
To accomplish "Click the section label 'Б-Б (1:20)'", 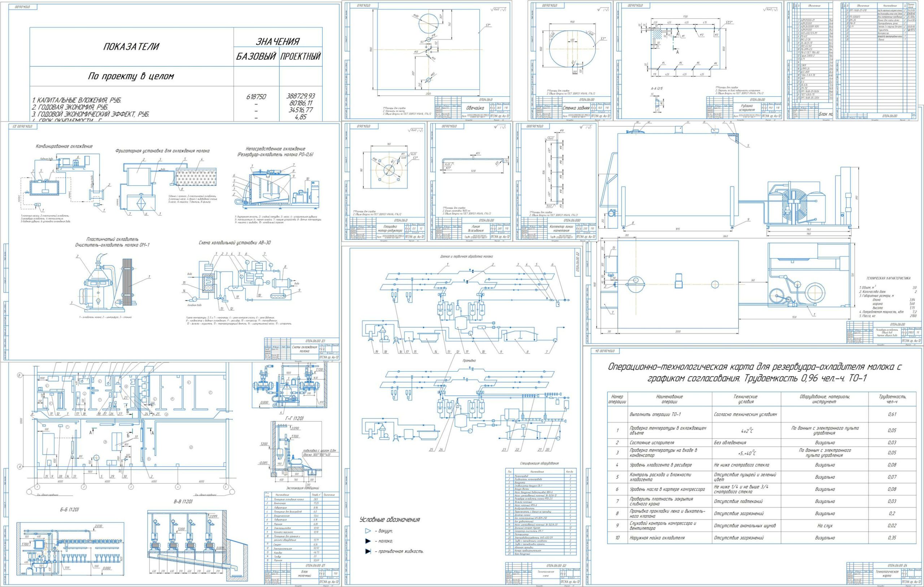I will click(x=69, y=509).
